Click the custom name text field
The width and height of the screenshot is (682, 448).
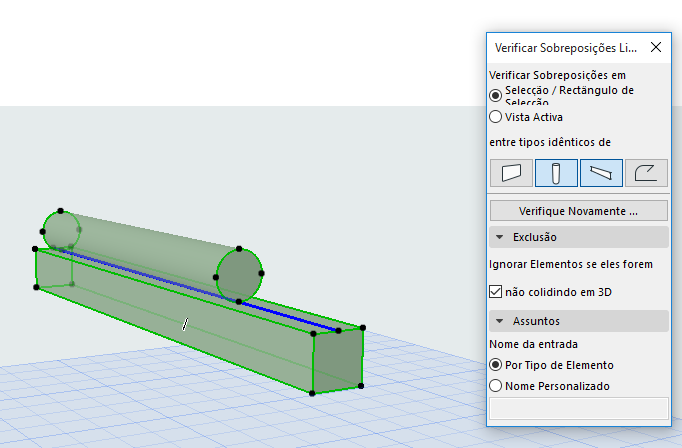pyautogui.click(x=578, y=408)
